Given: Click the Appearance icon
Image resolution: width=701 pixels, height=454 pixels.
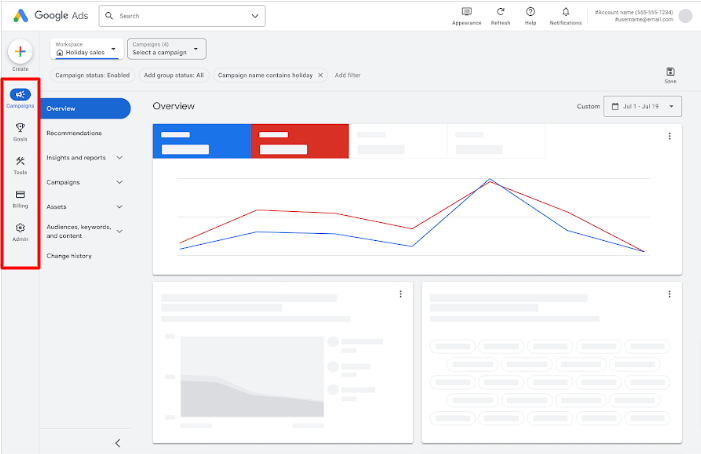Looking at the screenshot, I should coord(466,12).
